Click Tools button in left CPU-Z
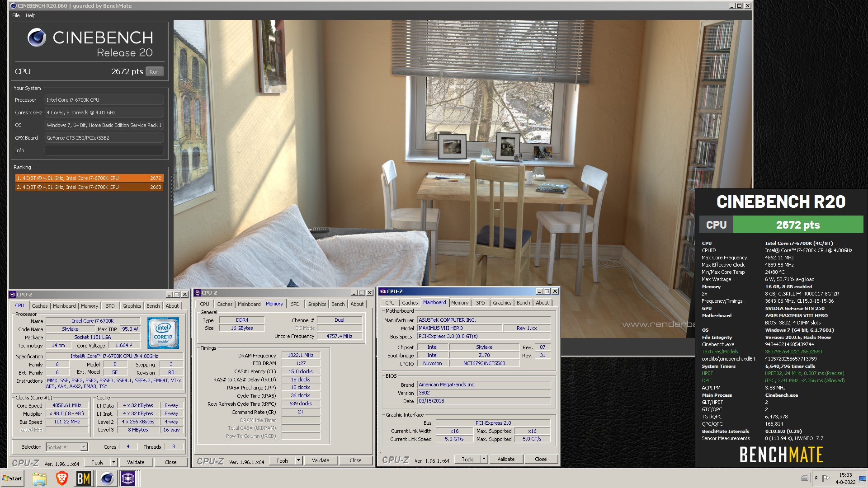 pos(97,462)
